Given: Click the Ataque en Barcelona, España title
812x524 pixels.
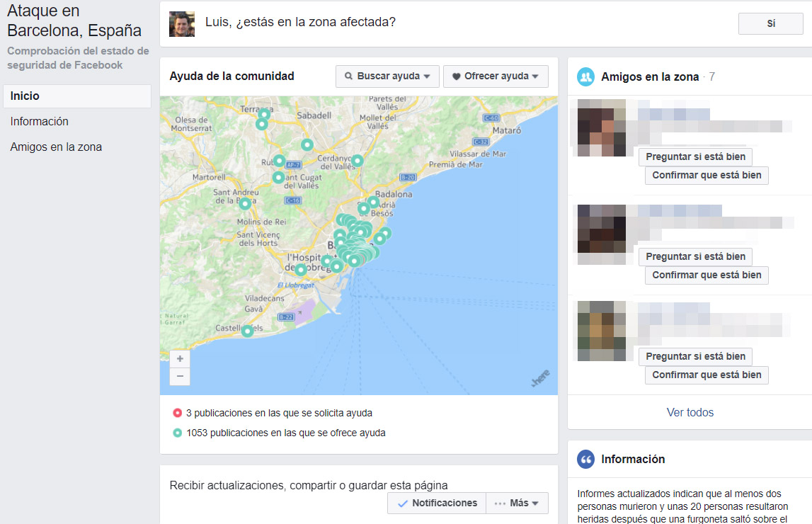Looking at the screenshot, I should [74, 21].
